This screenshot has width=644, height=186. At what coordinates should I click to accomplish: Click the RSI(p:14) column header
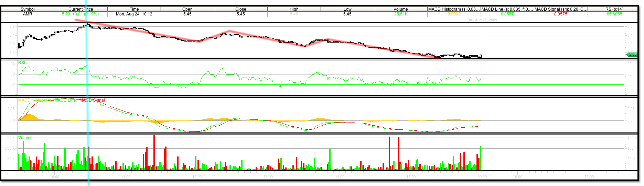click(x=614, y=9)
